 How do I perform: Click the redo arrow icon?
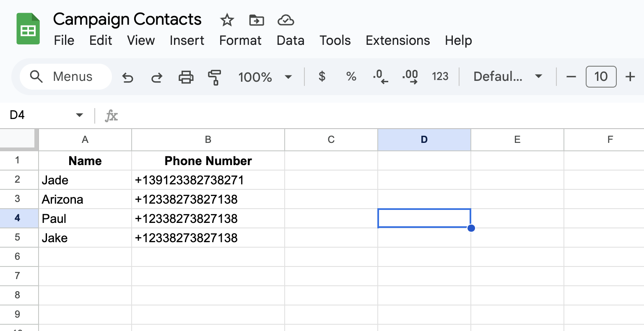[157, 77]
